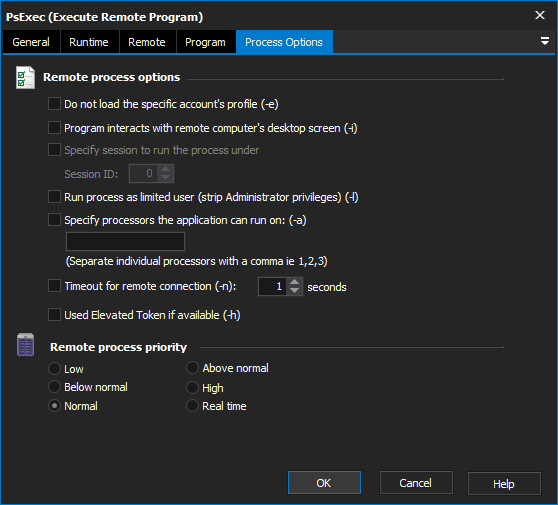558x505 pixels.
Task: Increase the timeout seconds with up arrow
Action: 294,282
